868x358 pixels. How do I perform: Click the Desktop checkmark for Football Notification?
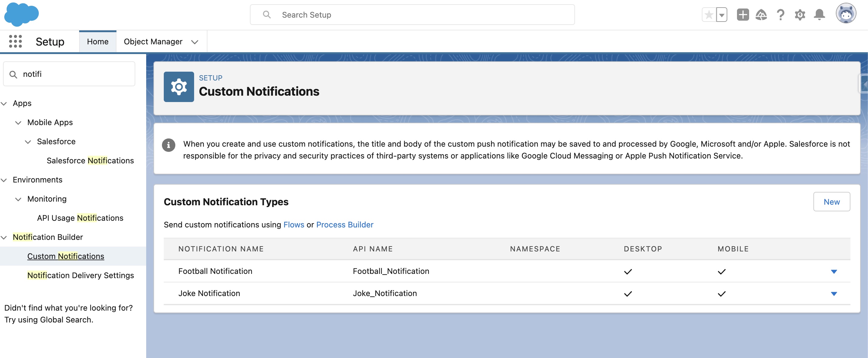tap(628, 272)
